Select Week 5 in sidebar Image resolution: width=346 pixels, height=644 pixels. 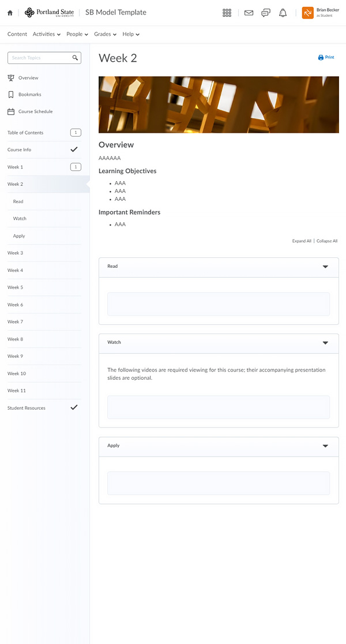(44, 287)
